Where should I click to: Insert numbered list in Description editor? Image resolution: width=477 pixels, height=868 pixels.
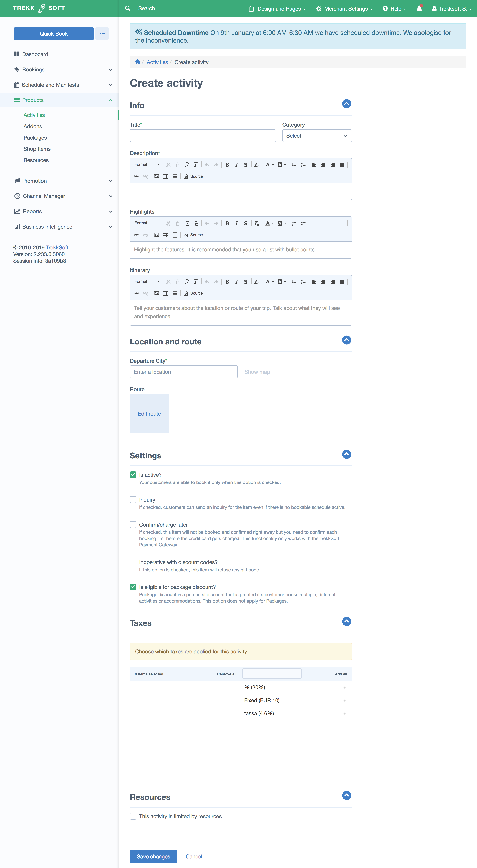[x=294, y=165]
